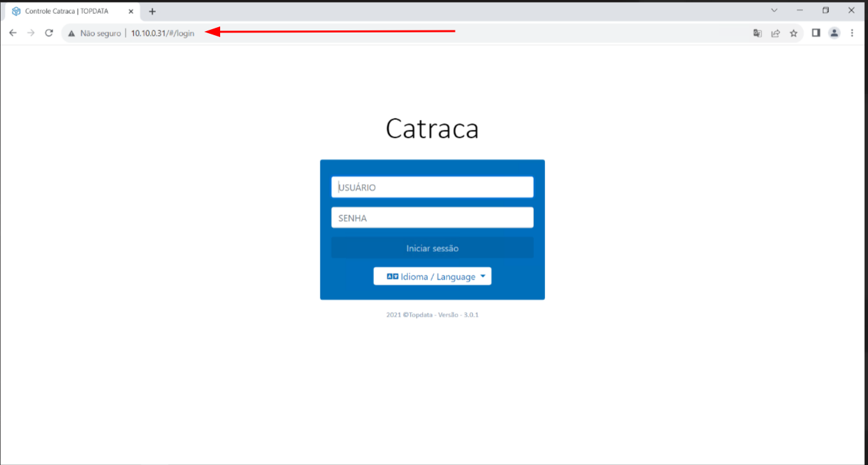Click the share icon in the toolbar
This screenshot has width=868, height=465.
pos(775,32)
